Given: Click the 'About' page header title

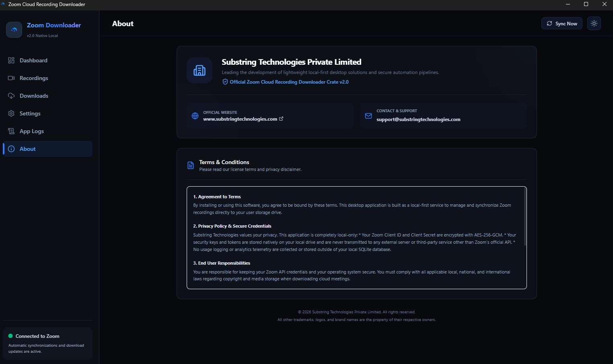Looking at the screenshot, I should [x=123, y=24].
